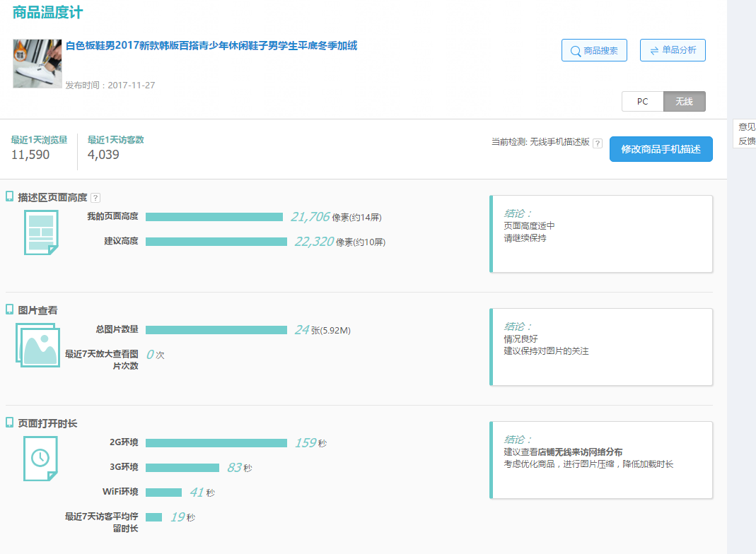Click help icon beside 描述区页面高度
Screen dimensions: 756x554
95,198
